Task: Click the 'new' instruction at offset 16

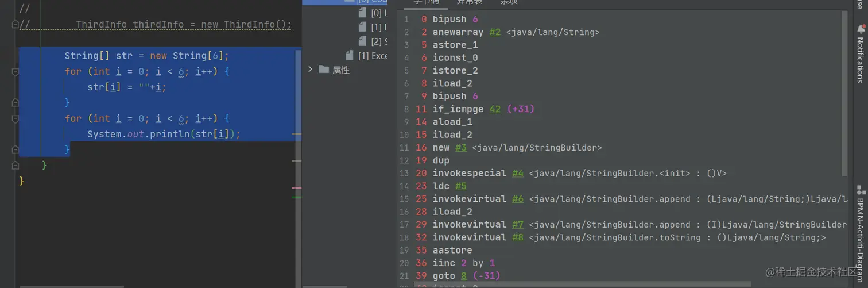Action: (441, 148)
